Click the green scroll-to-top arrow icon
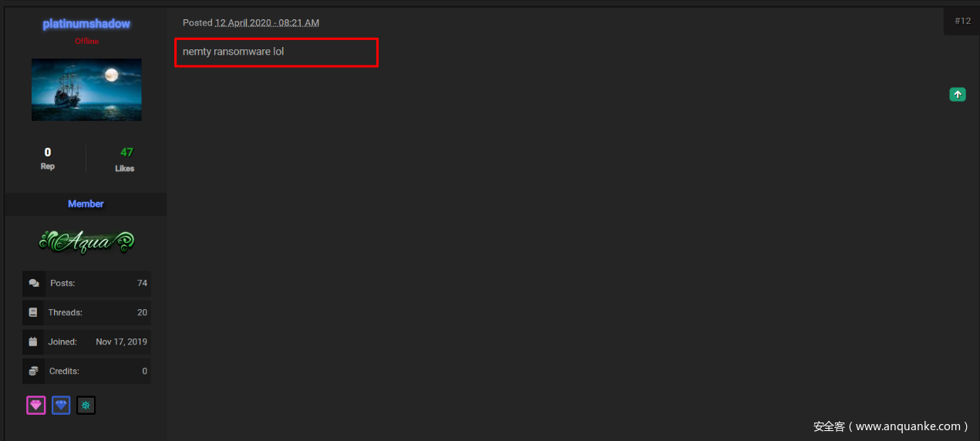The height and width of the screenshot is (441, 980). [x=957, y=94]
